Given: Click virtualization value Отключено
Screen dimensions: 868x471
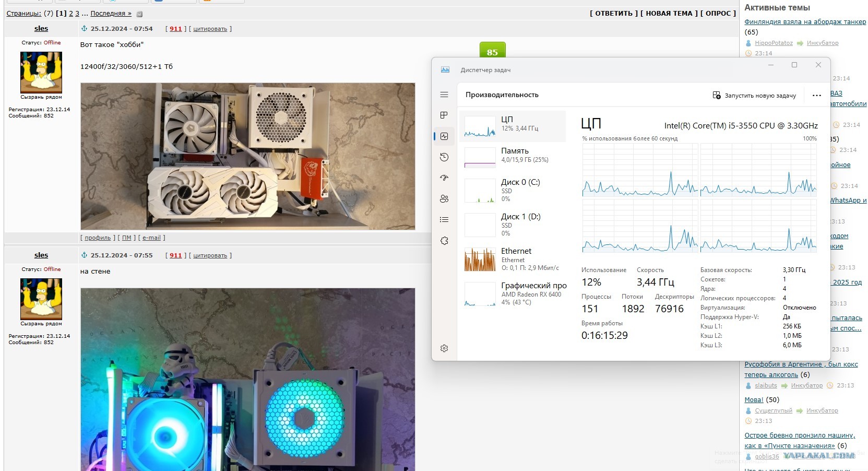Looking at the screenshot, I should tap(799, 308).
